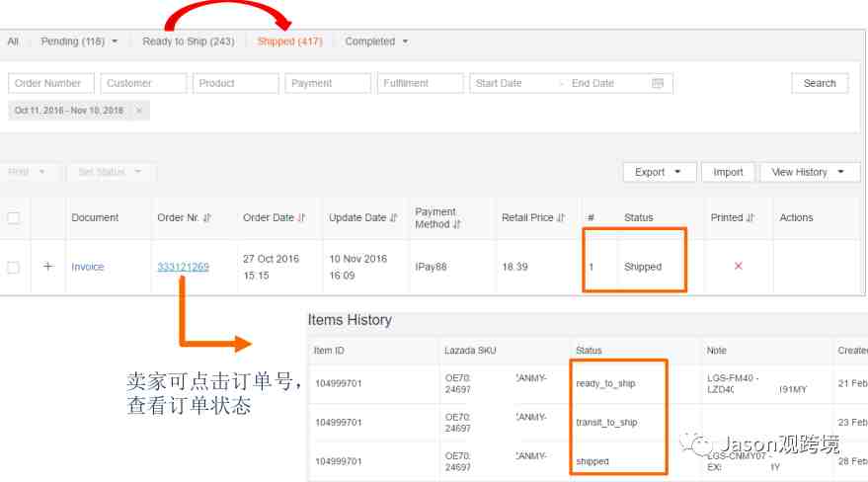Select the Shipped (417) tab
The width and height of the screenshot is (868, 482).
coord(289,41)
